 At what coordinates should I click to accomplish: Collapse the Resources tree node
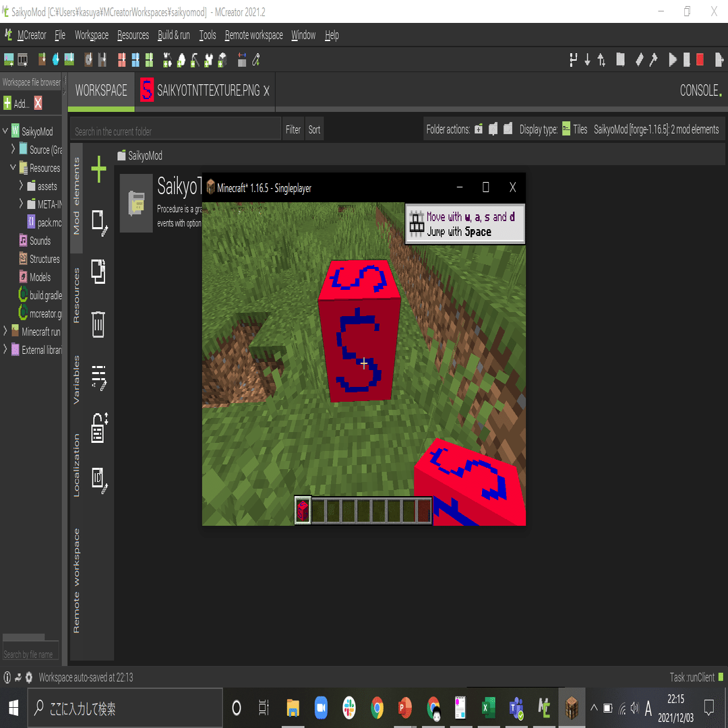pos(13,168)
